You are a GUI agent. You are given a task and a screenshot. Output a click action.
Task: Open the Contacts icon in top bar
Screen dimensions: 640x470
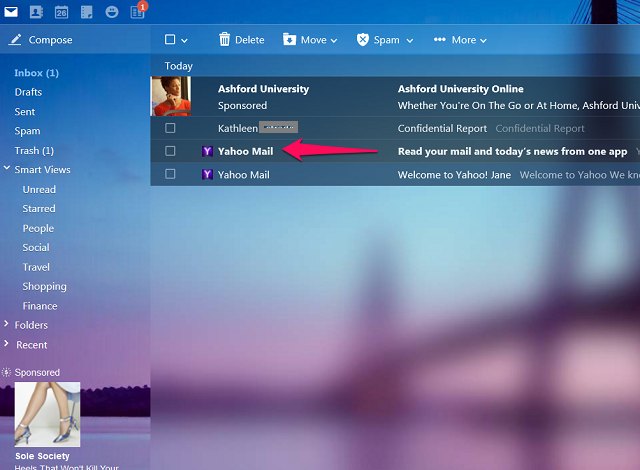36,12
